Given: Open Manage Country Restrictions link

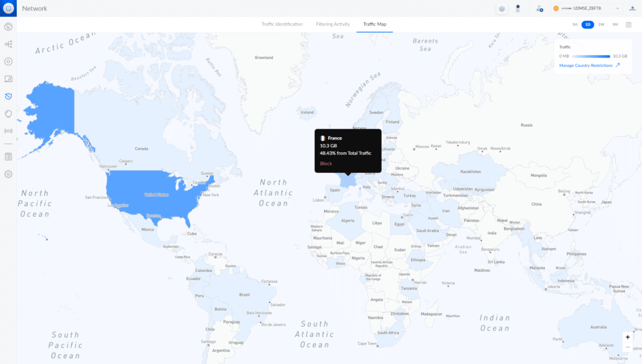Looking at the screenshot, I should [x=589, y=65].
